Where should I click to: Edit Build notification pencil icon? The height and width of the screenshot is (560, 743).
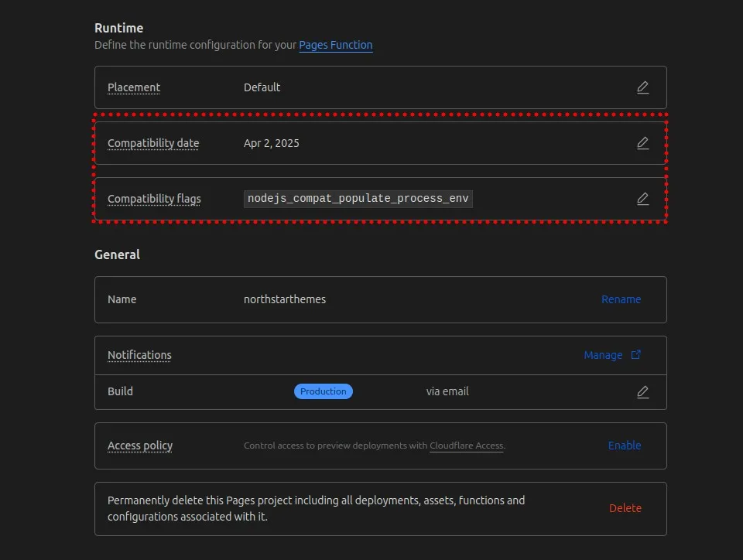642,392
